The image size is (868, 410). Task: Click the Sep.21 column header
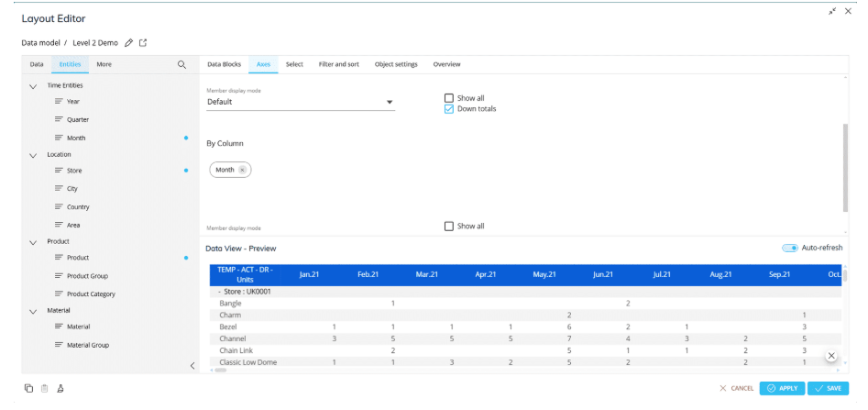(x=779, y=275)
